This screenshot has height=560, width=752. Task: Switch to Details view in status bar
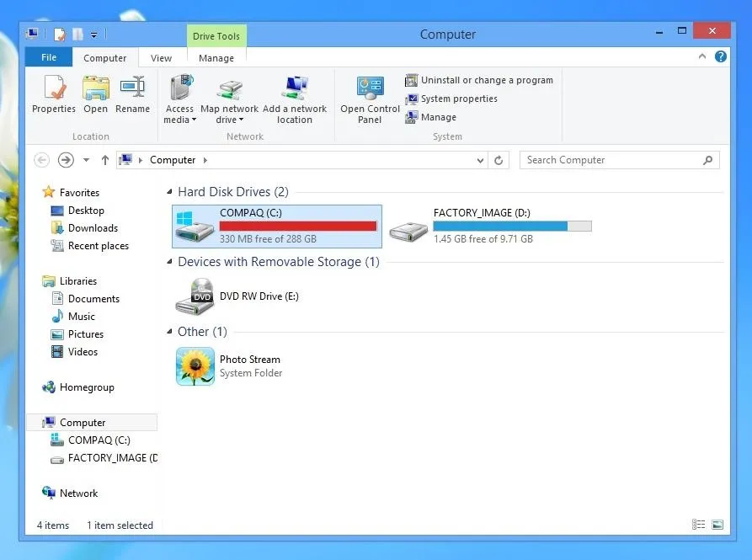698,525
